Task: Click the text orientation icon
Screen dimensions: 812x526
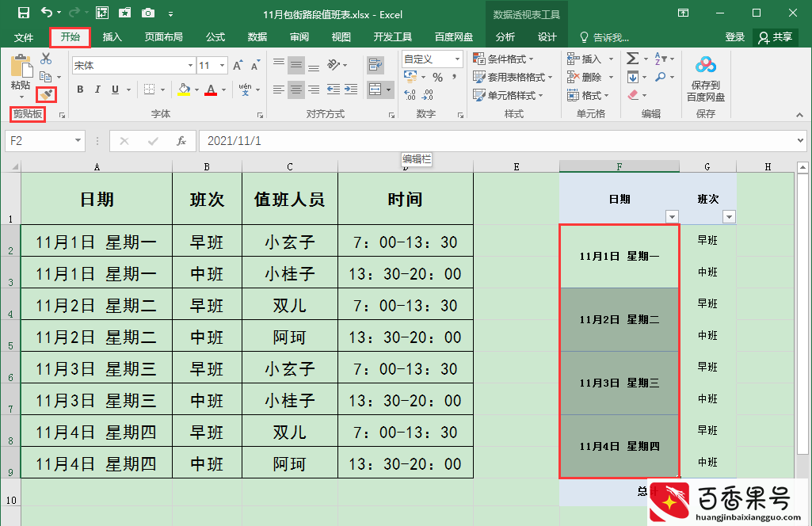Action: coord(333,65)
